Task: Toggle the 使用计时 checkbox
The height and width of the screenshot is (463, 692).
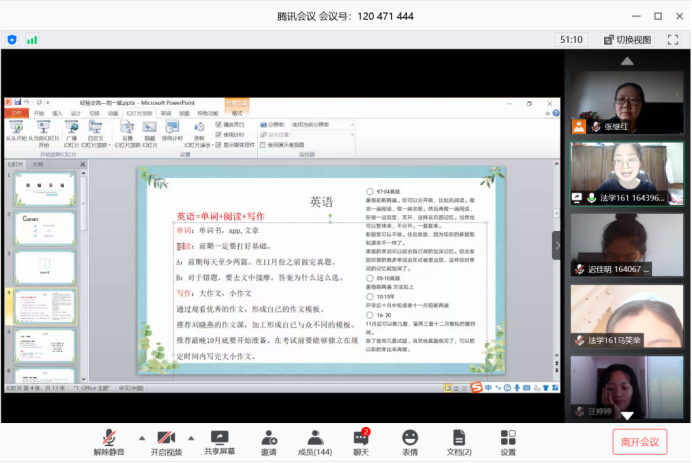Action: (x=219, y=134)
